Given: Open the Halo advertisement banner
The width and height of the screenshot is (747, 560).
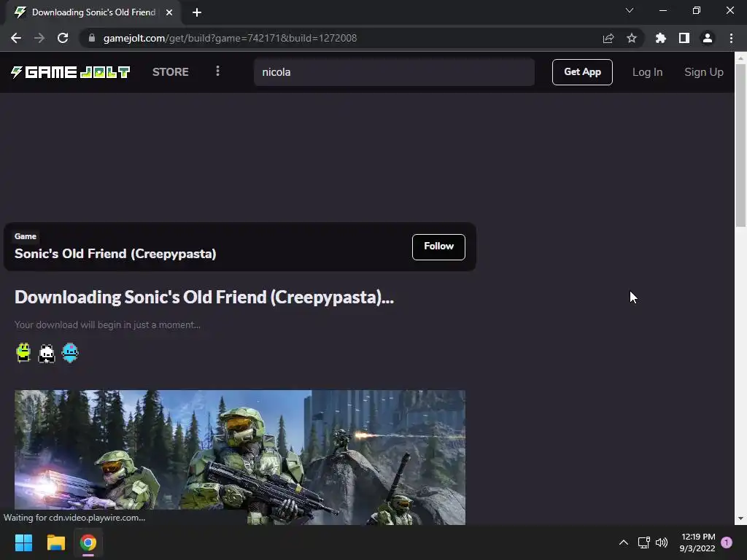Looking at the screenshot, I should (239, 457).
